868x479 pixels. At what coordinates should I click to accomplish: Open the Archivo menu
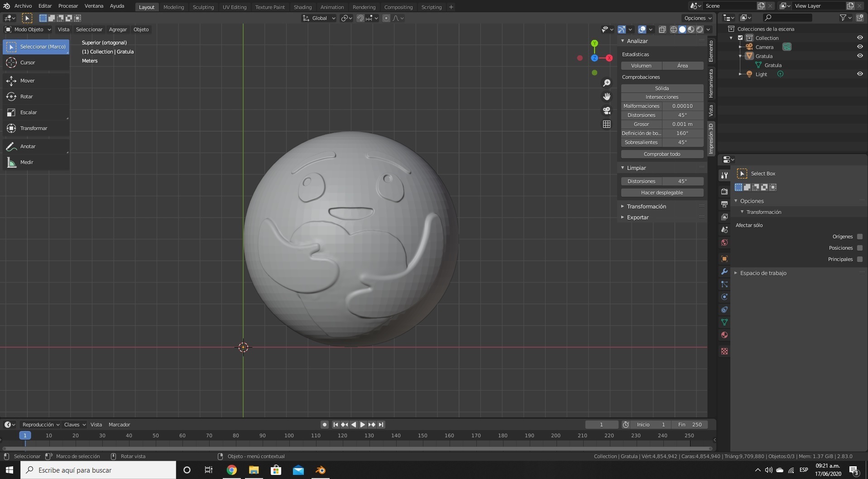tap(23, 6)
